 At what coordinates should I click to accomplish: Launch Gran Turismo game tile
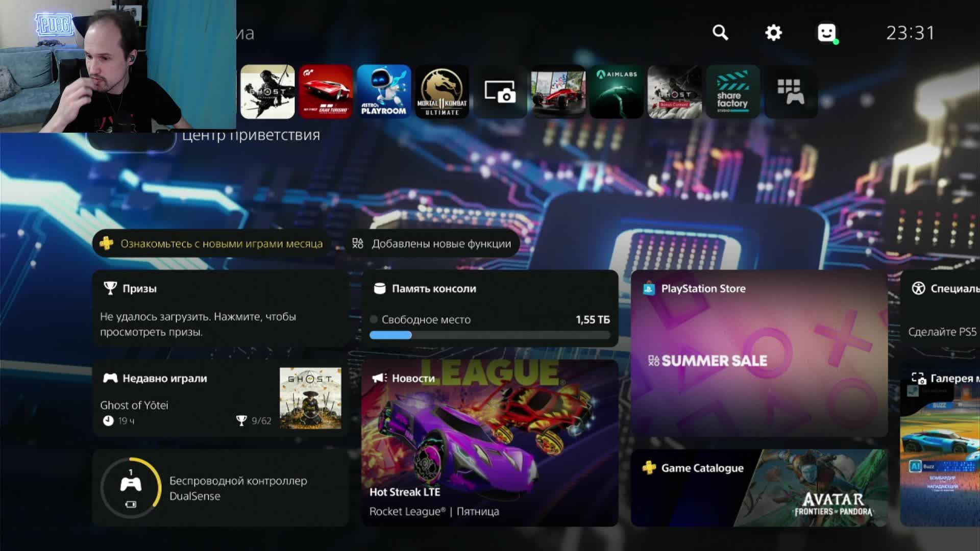point(326,92)
